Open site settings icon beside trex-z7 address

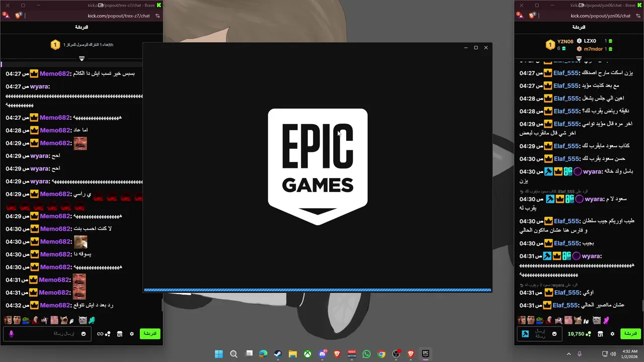(x=157, y=16)
